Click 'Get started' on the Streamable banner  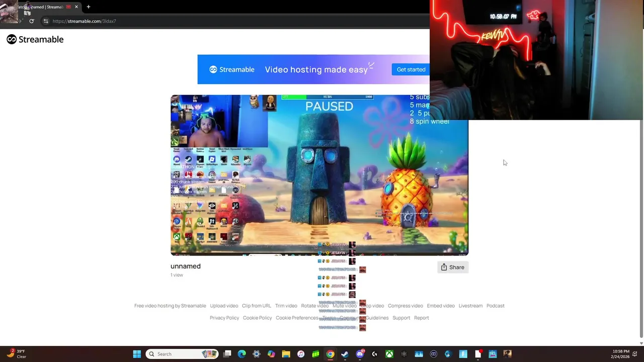point(411,69)
